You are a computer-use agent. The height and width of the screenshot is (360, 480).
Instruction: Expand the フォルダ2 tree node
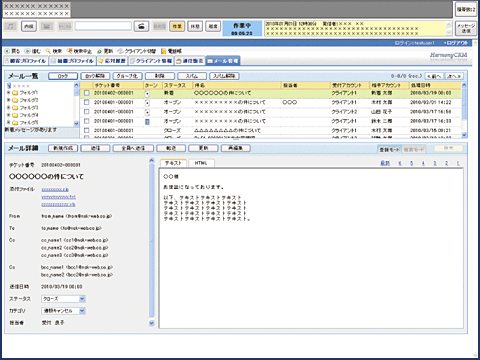point(8,100)
